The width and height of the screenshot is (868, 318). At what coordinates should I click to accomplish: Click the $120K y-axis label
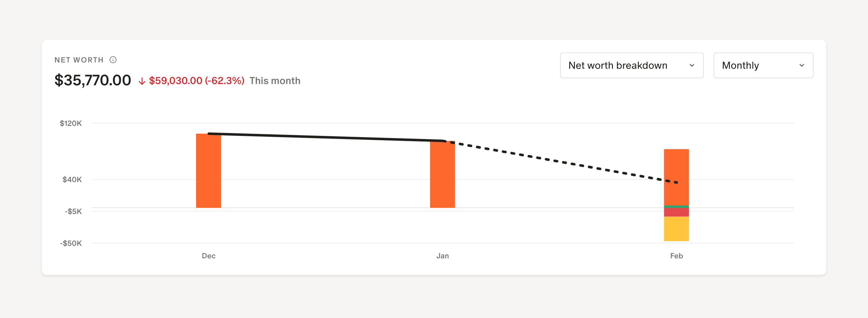coord(71,123)
